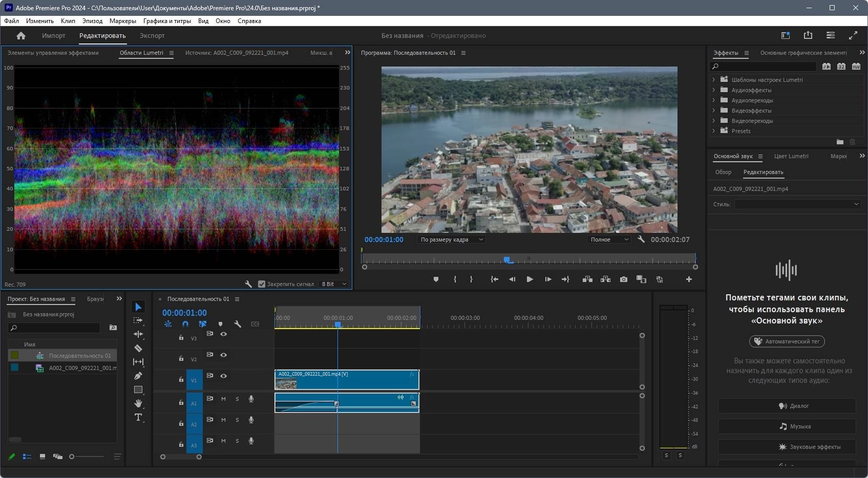This screenshot has height=478, width=868.
Task: Select the Rectangle tool
Action: (138, 389)
